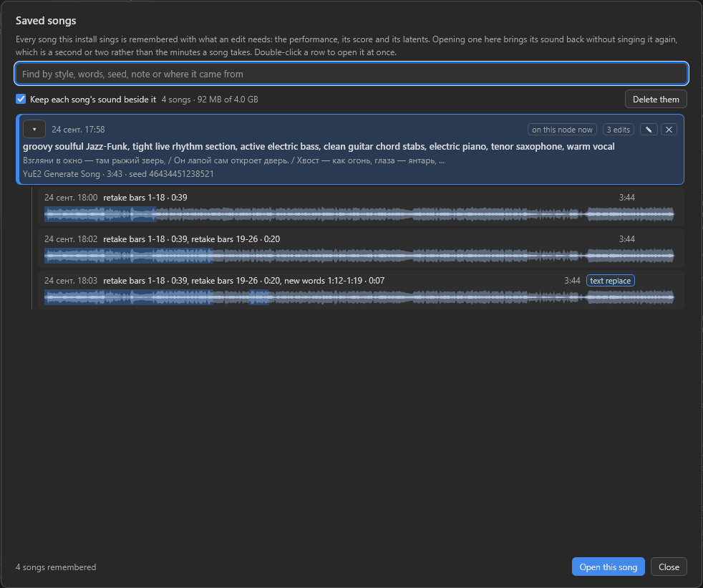This screenshot has width=703, height=588.
Task: Click the 'text replace' tag
Action: click(x=610, y=281)
